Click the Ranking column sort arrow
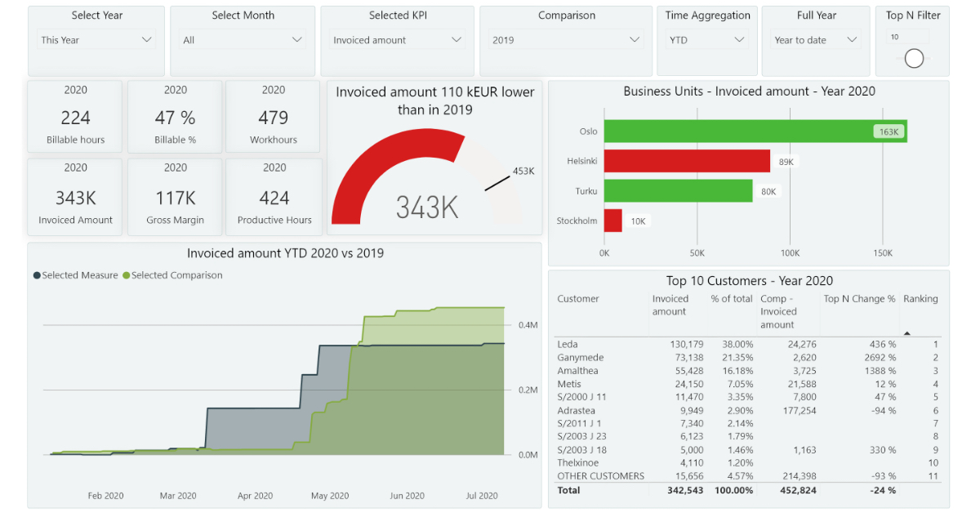The height and width of the screenshot is (513, 980). 906,332
